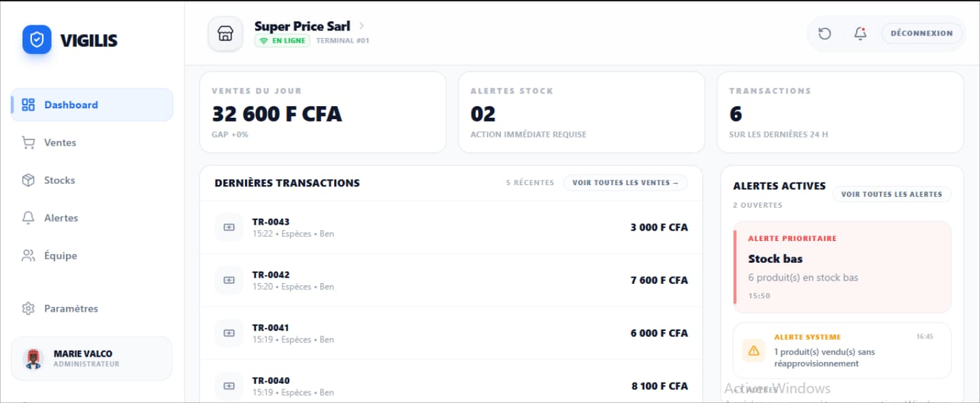Toggle the EN LIGNE status badge
The height and width of the screenshot is (403, 980).
tap(282, 41)
